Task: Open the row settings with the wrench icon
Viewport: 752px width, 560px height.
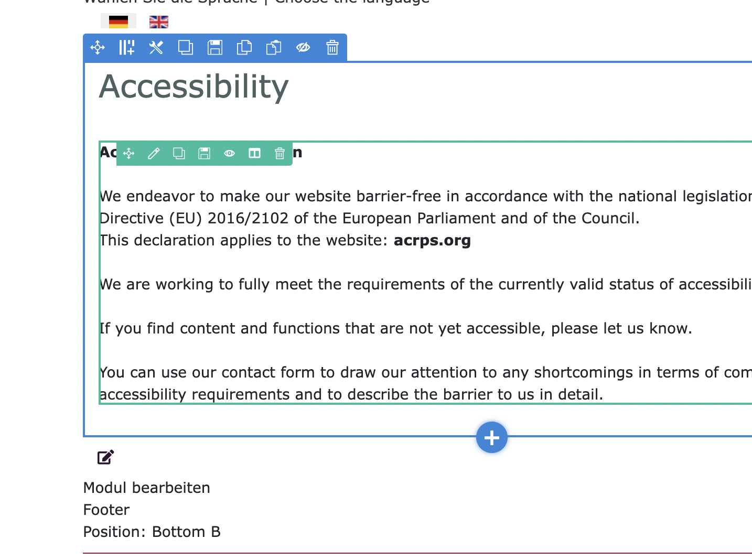Action: coord(156,47)
